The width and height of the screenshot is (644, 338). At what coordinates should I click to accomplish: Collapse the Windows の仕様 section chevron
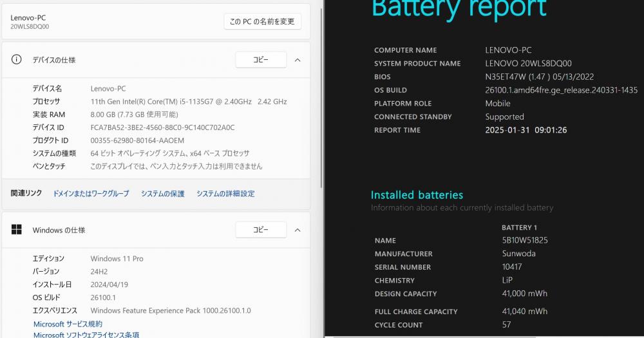coord(298,230)
